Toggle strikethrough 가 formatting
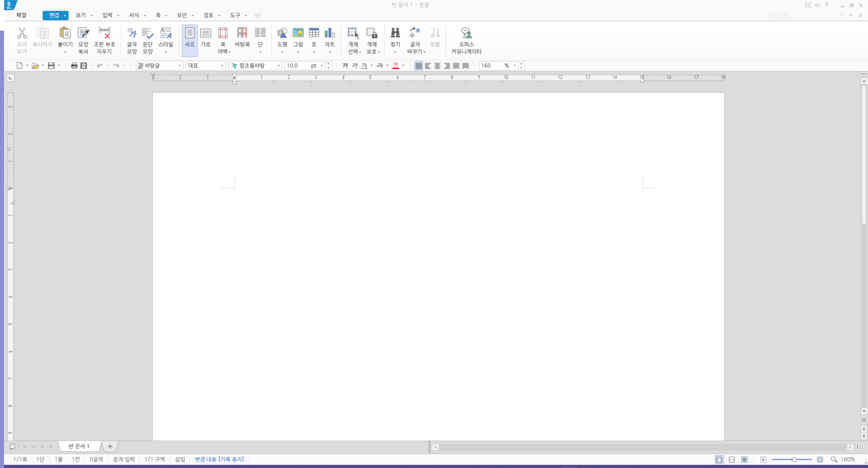The height and width of the screenshot is (468, 868). click(x=380, y=66)
